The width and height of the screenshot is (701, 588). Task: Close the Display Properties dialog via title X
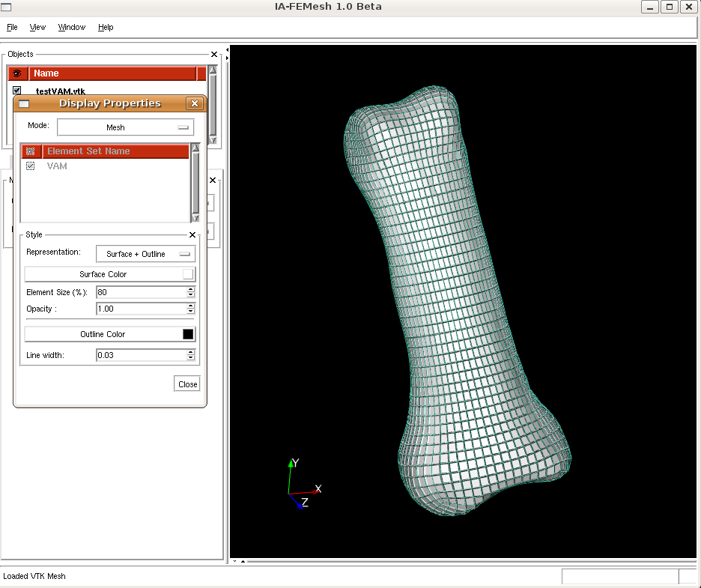pyautogui.click(x=195, y=104)
